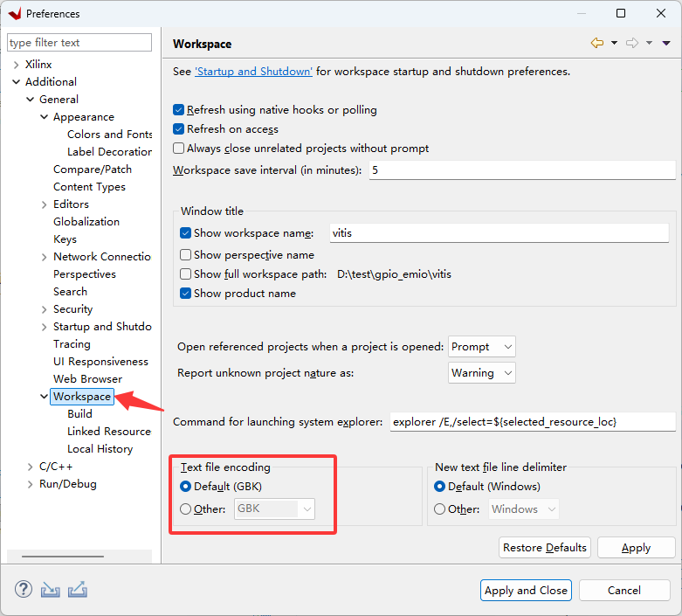Open the forward history dropdown arrow

[x=649, y=43]
